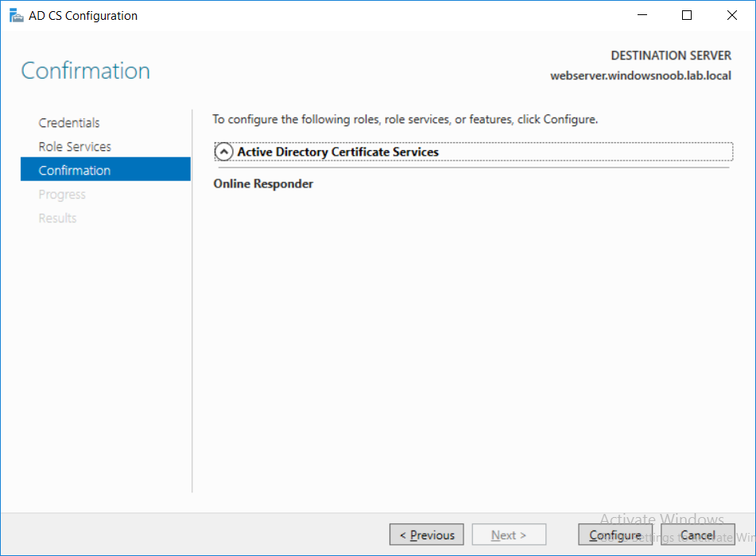
Task: Click the Active Directory Certificate Services heading
Action: click(338, 152)
